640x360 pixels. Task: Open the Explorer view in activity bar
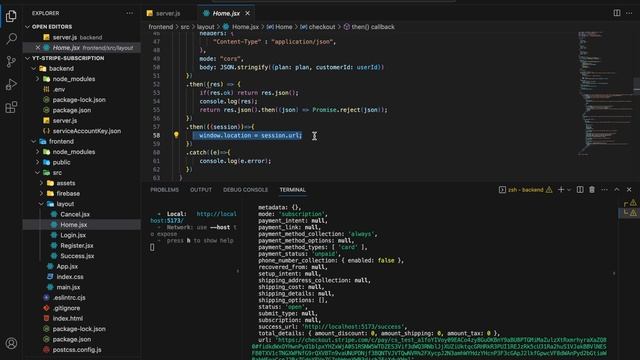pyautogui.click(x=11, y=16)
